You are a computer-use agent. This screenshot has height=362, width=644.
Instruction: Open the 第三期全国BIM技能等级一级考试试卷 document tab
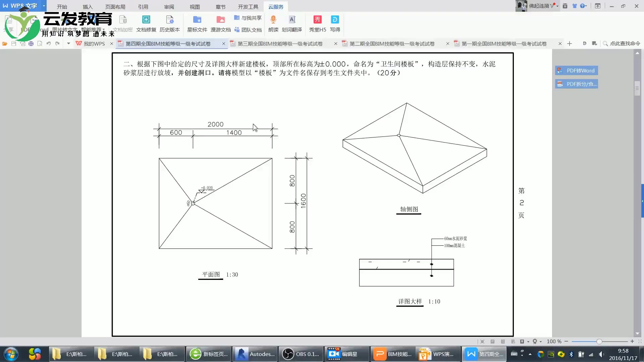(280, 44)
